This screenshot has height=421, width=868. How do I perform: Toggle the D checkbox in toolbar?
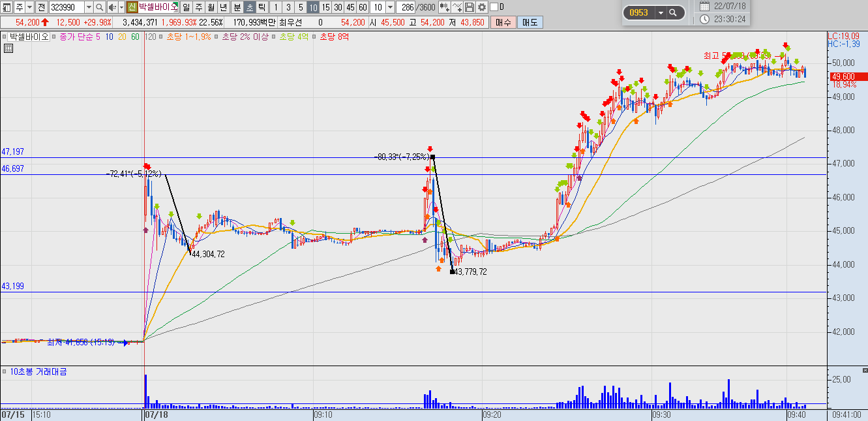[494, 7]
